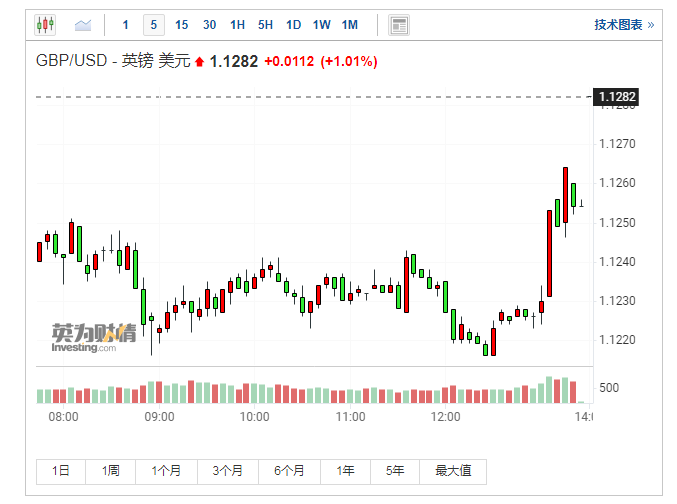Click the 1.1250 price axis label

click(617, 223)
